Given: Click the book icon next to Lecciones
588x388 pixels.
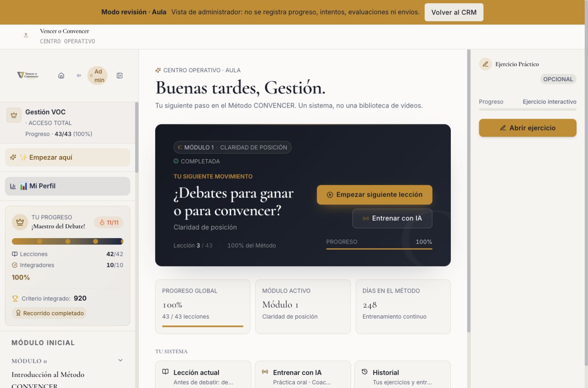Looking at the screenshot, I should pos(15,254).
